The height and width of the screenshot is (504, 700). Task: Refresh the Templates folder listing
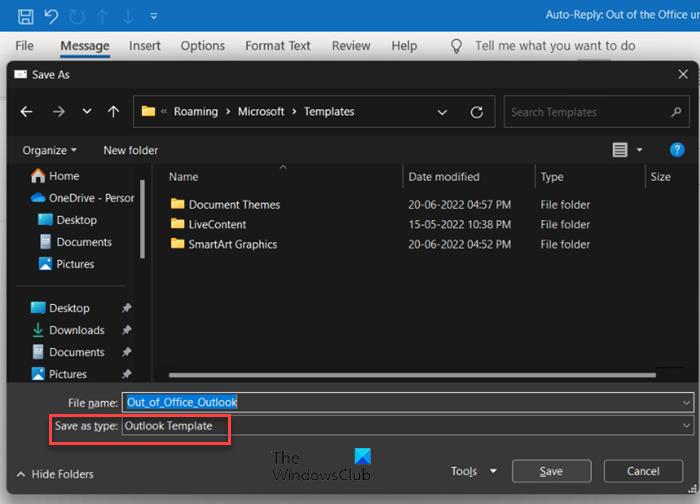[x=476, y=112]
